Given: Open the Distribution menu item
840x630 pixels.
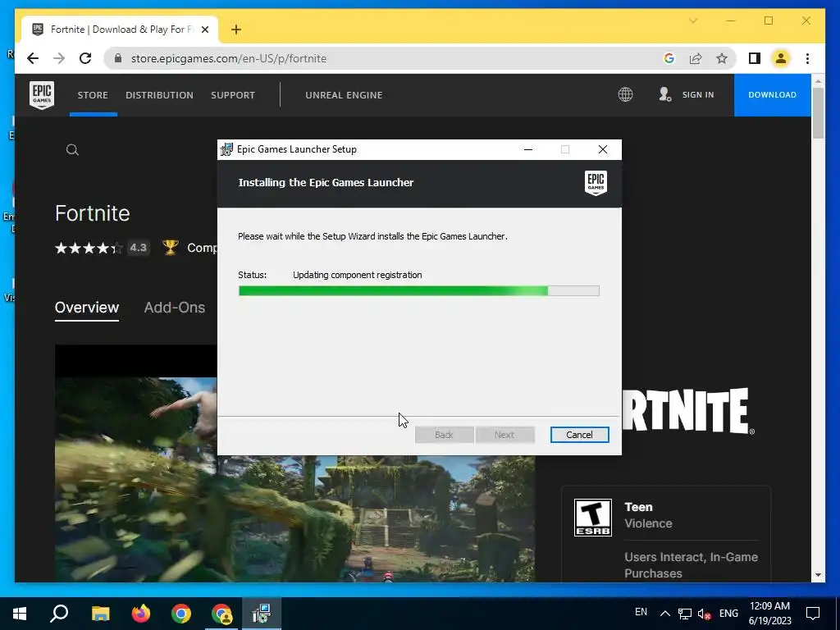Looking at the screenshot, I should coord(160,95).
